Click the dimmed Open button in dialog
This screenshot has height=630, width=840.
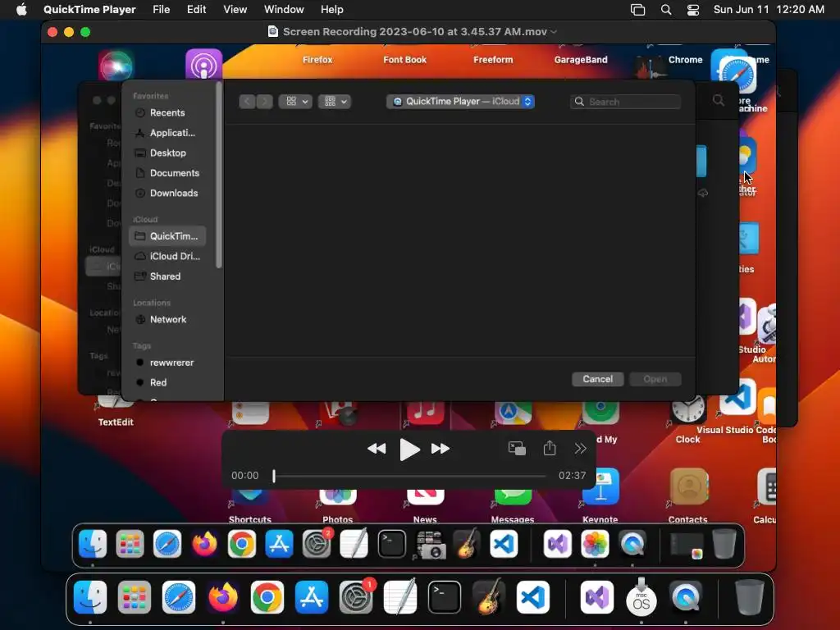coord(655,379)
